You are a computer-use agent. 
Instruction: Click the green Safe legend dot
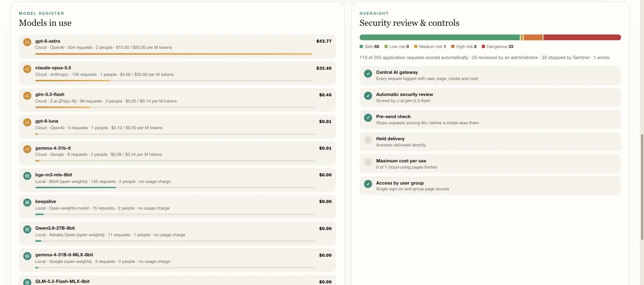pyautogui.click(x=361, y=46)
